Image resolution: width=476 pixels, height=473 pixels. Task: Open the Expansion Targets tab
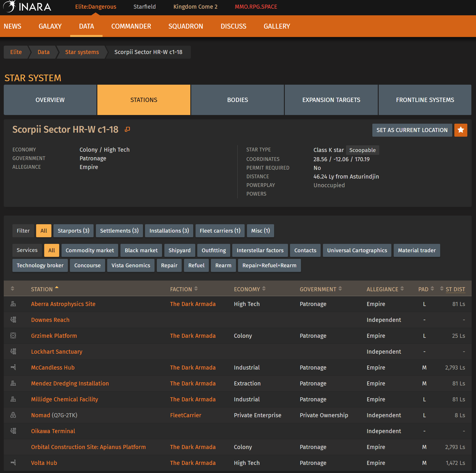click(331, 100)
